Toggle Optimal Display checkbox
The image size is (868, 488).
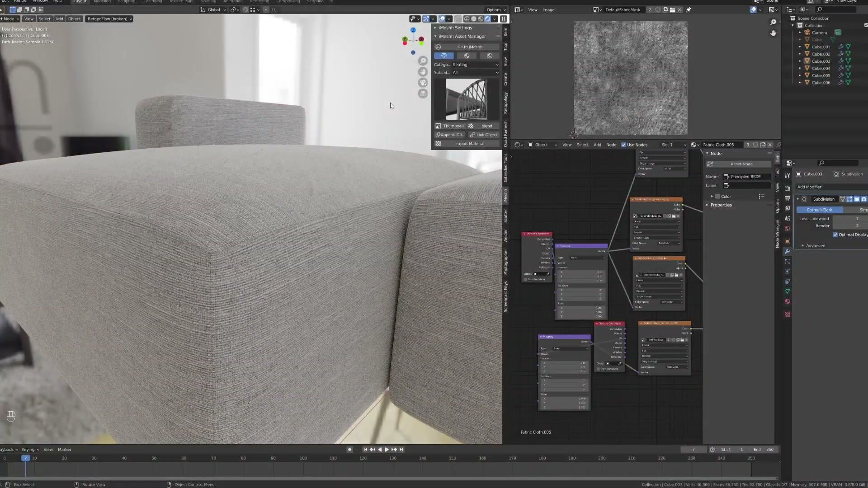click(x=835, y=235)
